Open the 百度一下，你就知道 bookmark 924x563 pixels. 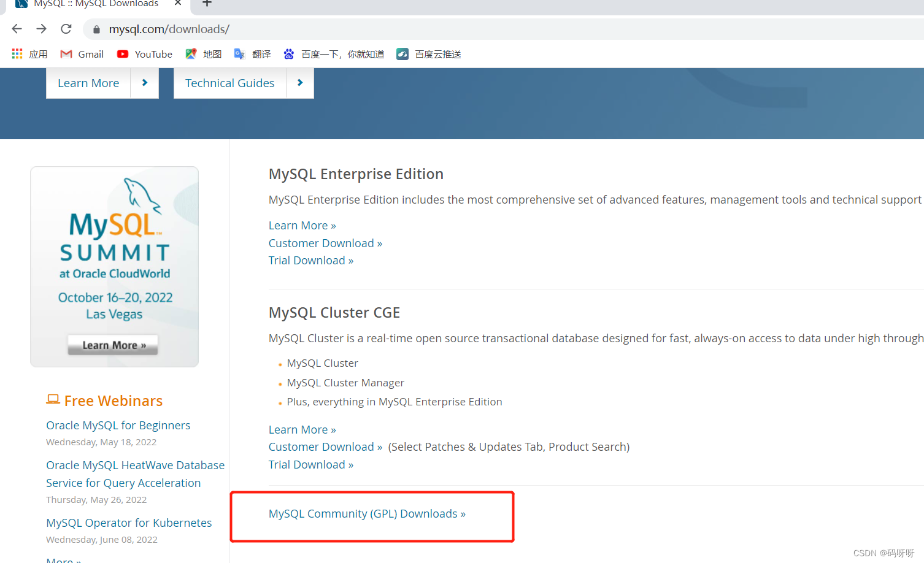coord(334,54)
